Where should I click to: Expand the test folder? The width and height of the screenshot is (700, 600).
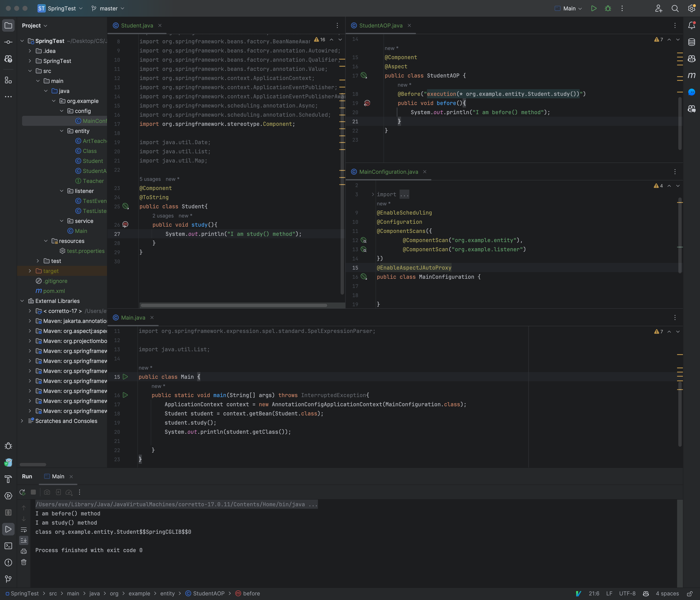pyautogui.click(x=38, y=261)
